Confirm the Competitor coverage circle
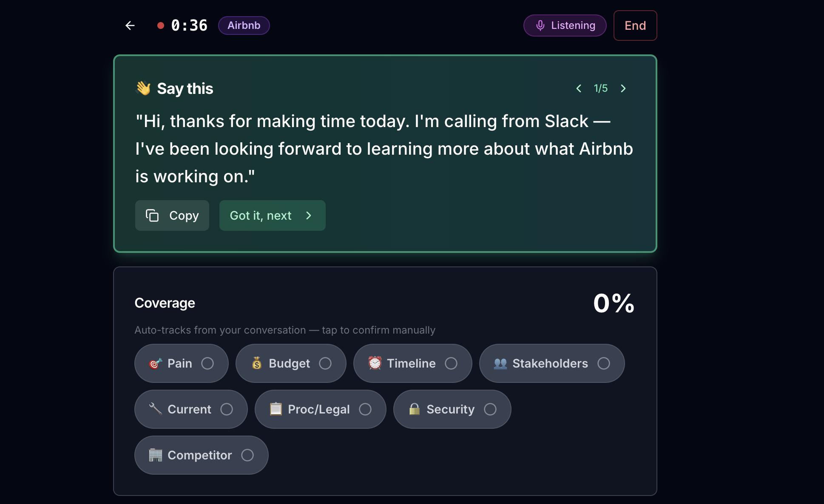Screen dimensions: 824x504 pyautogui.click(x=247, y=455)
